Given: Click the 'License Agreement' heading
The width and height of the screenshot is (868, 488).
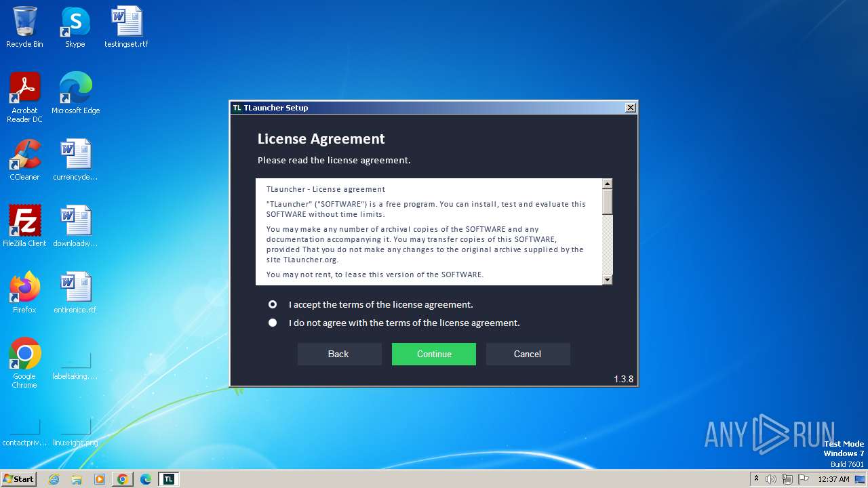Looking at the screenshot, I should (321, 139).
